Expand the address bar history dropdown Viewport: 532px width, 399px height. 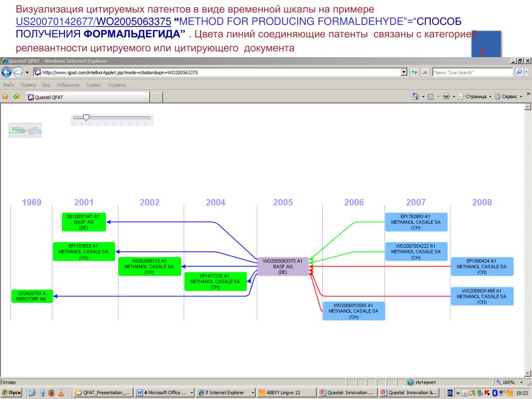click(404, 72)
